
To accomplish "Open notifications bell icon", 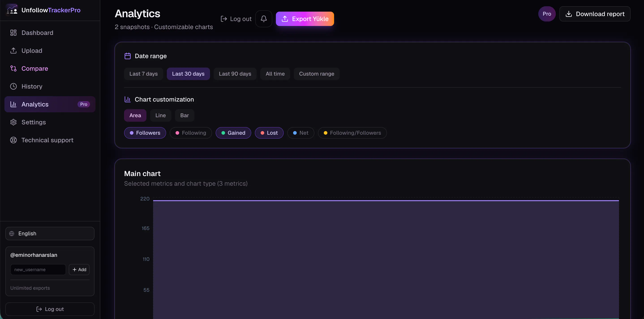I will (x=264, y=19).
